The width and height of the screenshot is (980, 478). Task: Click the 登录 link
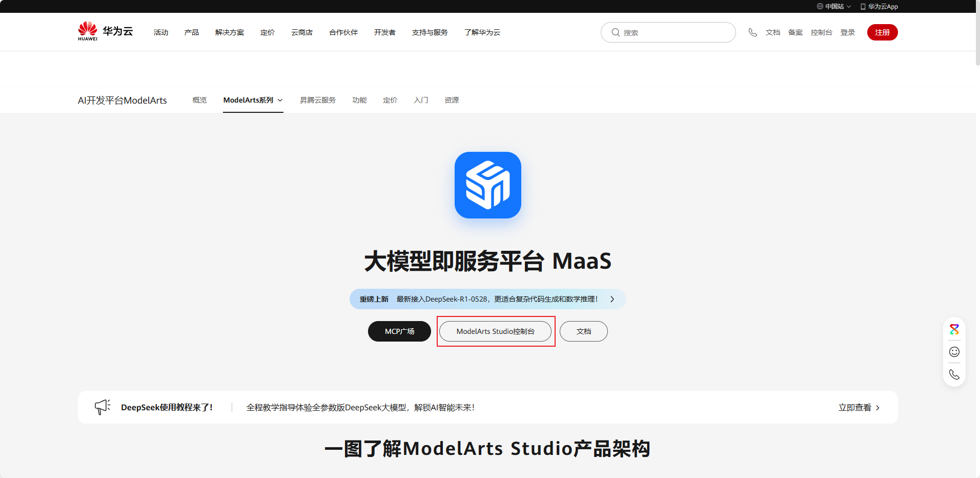point(848,32)
